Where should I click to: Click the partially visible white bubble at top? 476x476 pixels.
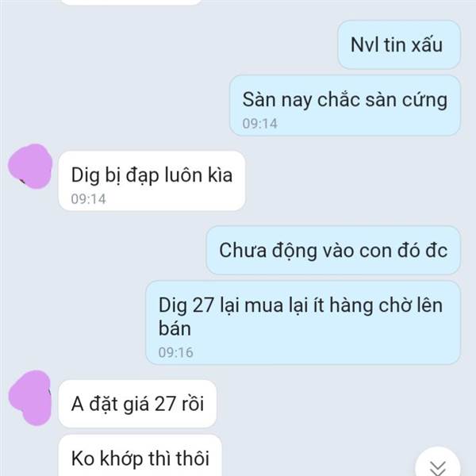131,2
